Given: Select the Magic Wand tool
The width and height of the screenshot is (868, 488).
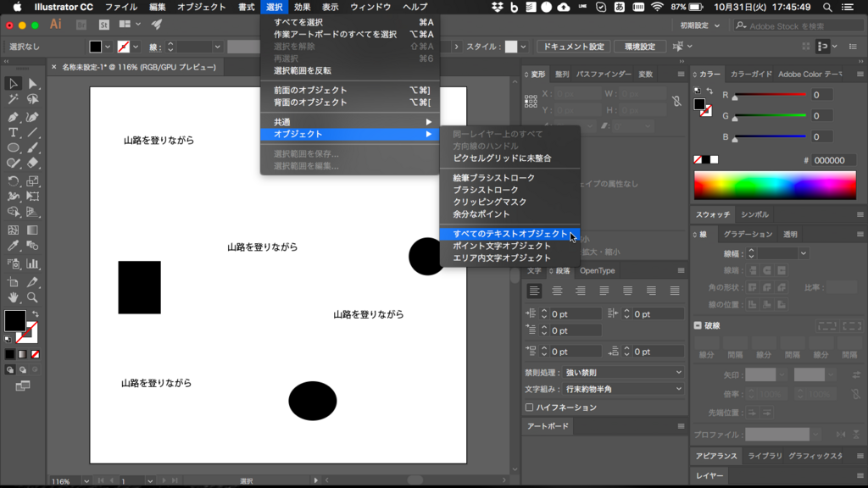Looking at the screenshot, I should point(14,99).
